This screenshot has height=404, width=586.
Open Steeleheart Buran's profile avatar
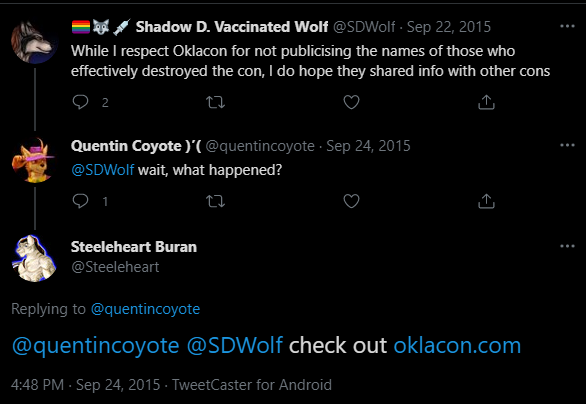[34, 258]
